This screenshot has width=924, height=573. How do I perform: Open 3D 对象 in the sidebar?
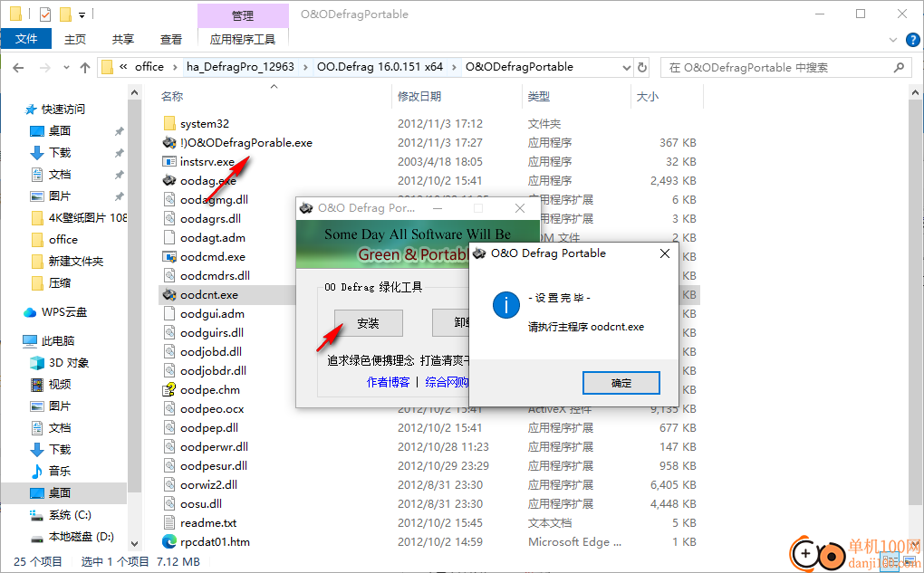[x=69, y=362]
